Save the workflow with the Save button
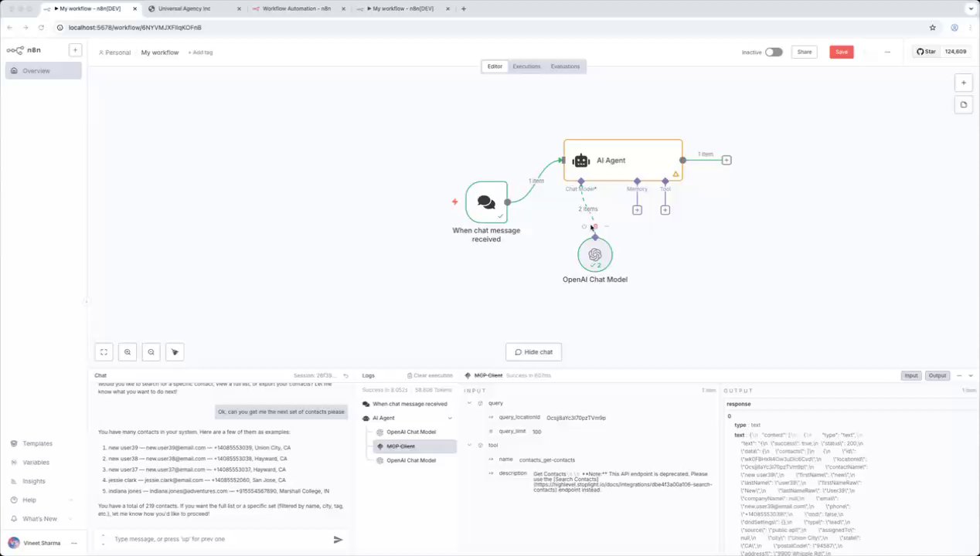Viewport: 980px width, 556px height. tap(842, 53)
